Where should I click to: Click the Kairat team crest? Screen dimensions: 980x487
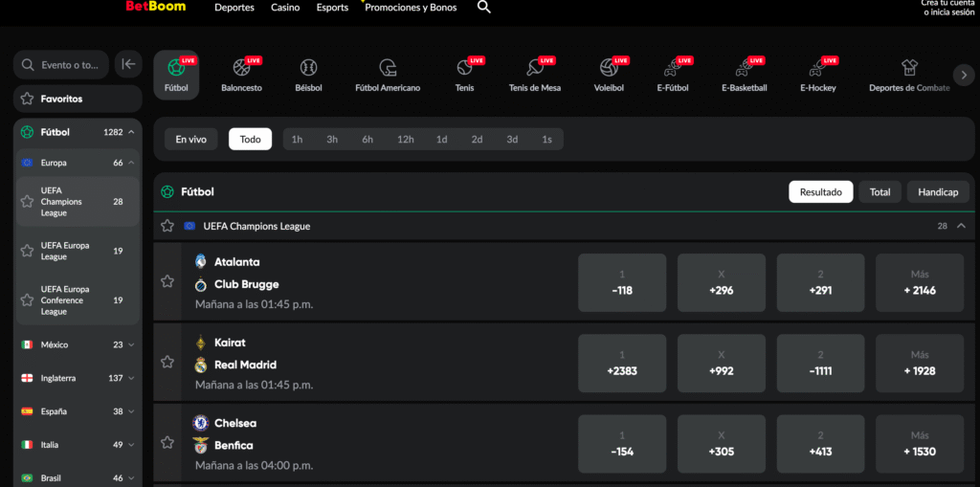201,343
